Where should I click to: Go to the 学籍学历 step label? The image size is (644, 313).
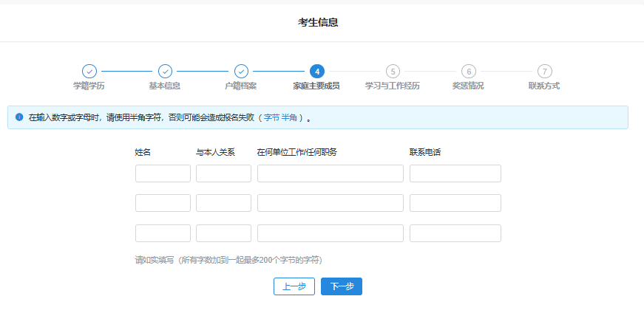coord(89,86)
